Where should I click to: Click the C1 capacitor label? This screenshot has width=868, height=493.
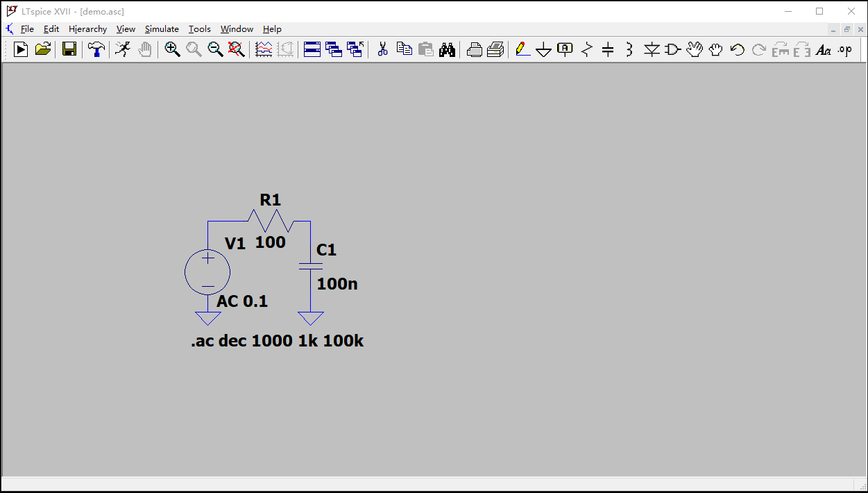326,250
